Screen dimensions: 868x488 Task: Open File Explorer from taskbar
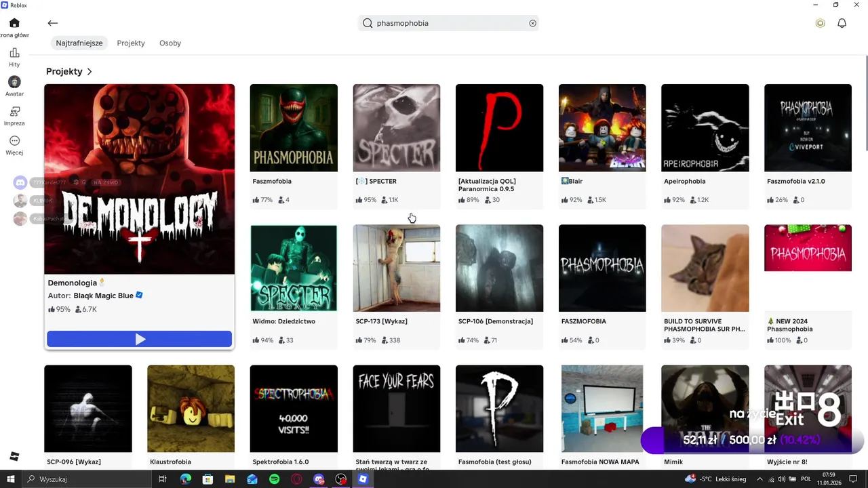coord(230,479)
